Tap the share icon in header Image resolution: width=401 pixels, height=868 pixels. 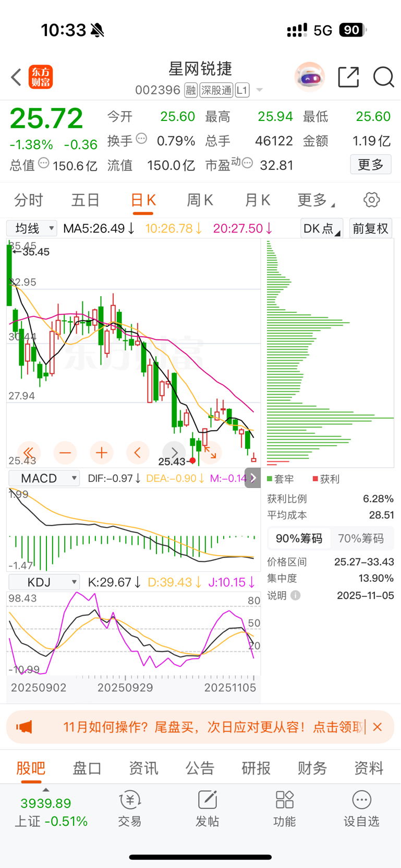[348, 77]
